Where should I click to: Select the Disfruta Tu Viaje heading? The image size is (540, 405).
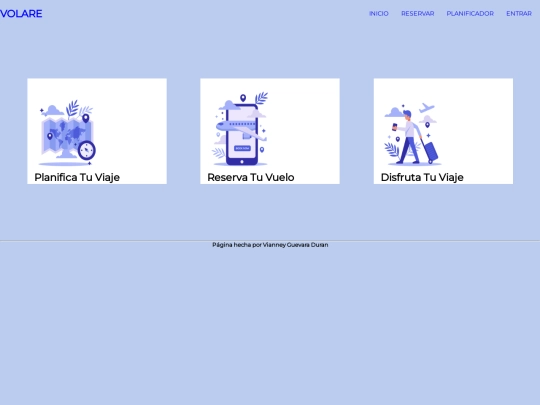pos(422,177)
